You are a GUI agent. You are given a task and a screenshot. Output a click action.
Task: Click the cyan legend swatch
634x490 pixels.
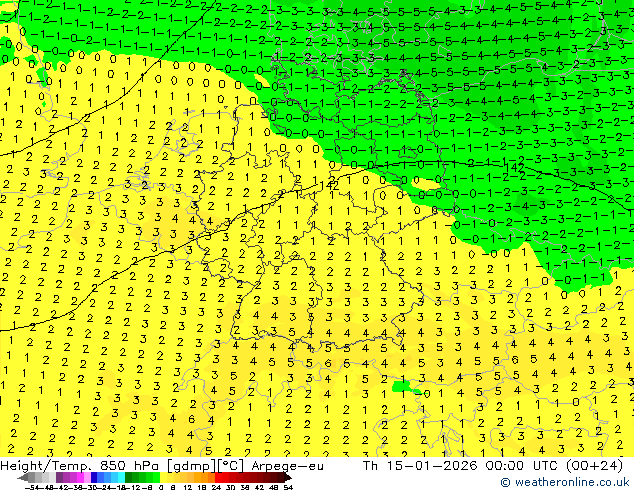point(121,477)
